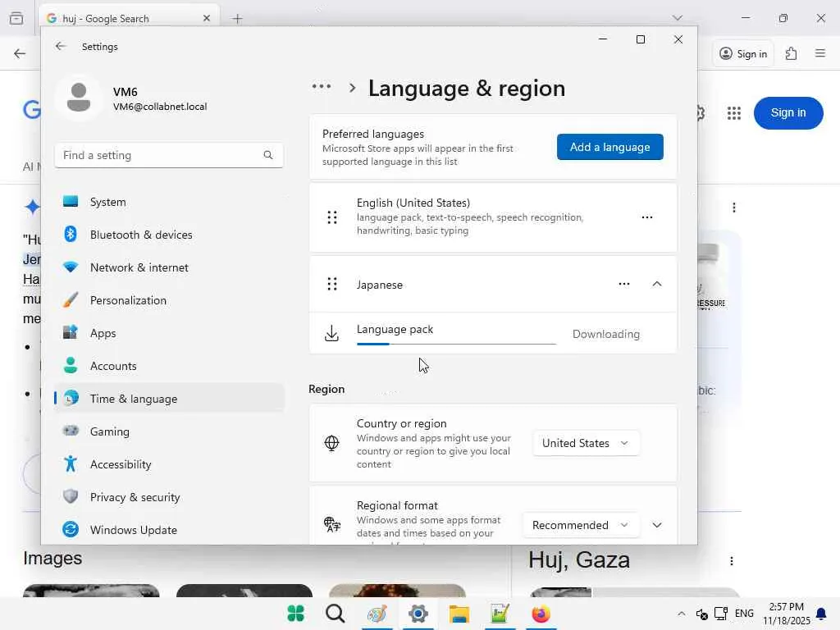Click the Windows Update sync icon
Image resolution: width=840 pixels, height=630 pixels.
pyautogui.click(x=71, y=529)
